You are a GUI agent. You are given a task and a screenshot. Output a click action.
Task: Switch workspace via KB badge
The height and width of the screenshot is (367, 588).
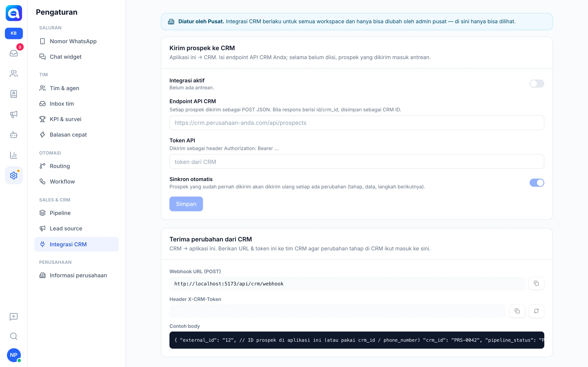coord(14,33)
